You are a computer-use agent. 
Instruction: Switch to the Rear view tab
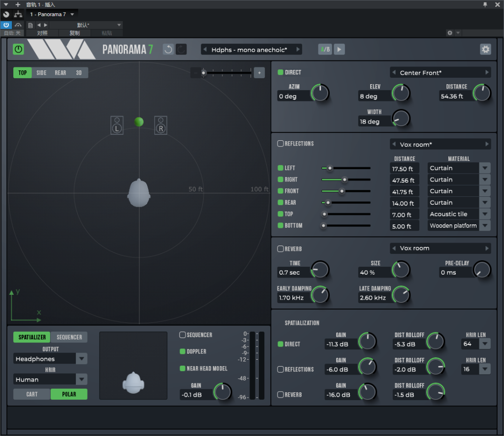[60, 73]
